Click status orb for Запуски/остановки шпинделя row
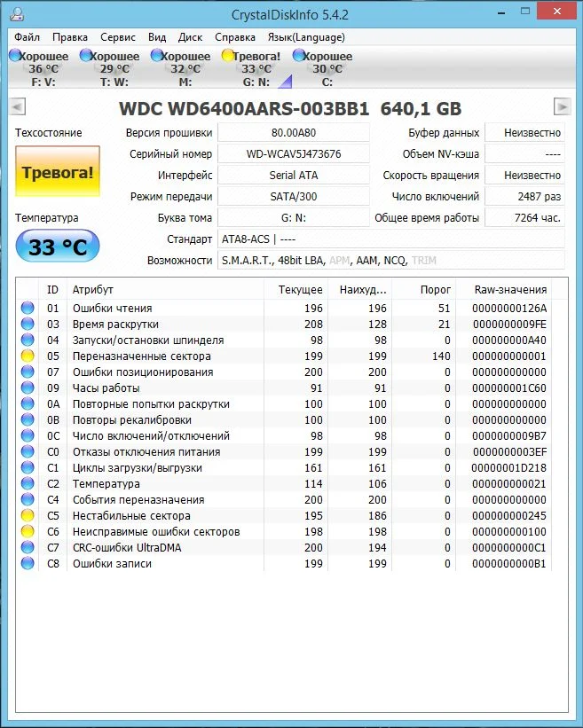The image size is (583, 728). [28, 340]
